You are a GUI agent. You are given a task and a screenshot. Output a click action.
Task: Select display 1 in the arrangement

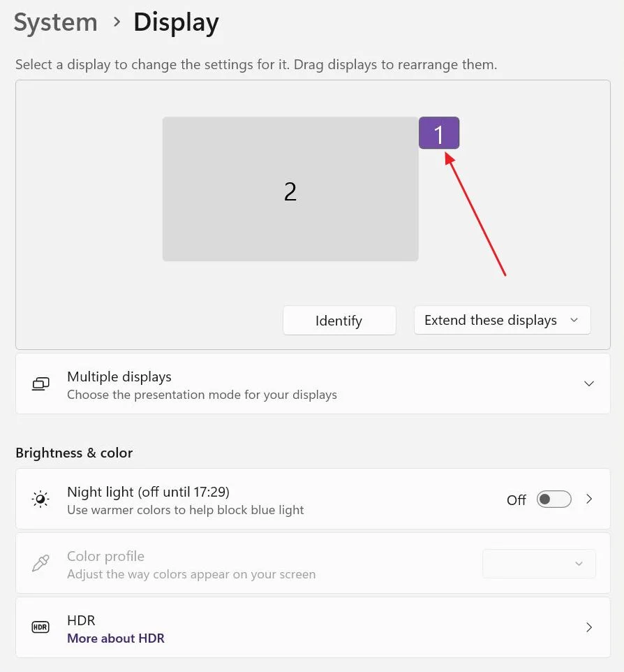pos(439,133)
